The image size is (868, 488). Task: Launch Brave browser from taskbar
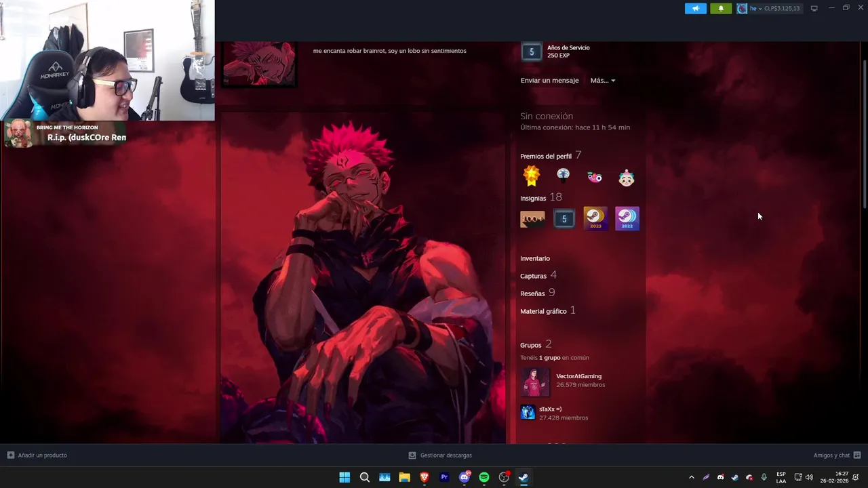coord(425,477)
